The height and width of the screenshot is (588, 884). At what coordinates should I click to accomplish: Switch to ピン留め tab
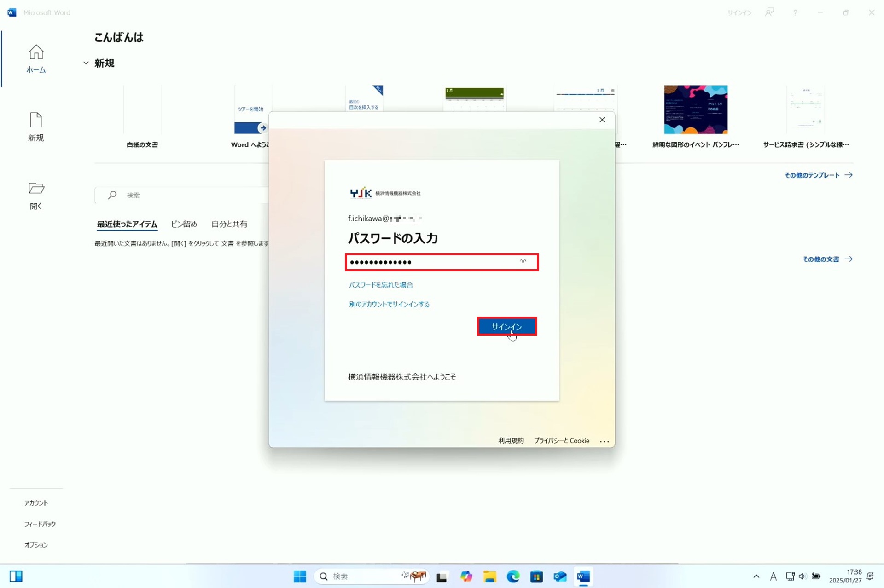[x=184, y=224]
